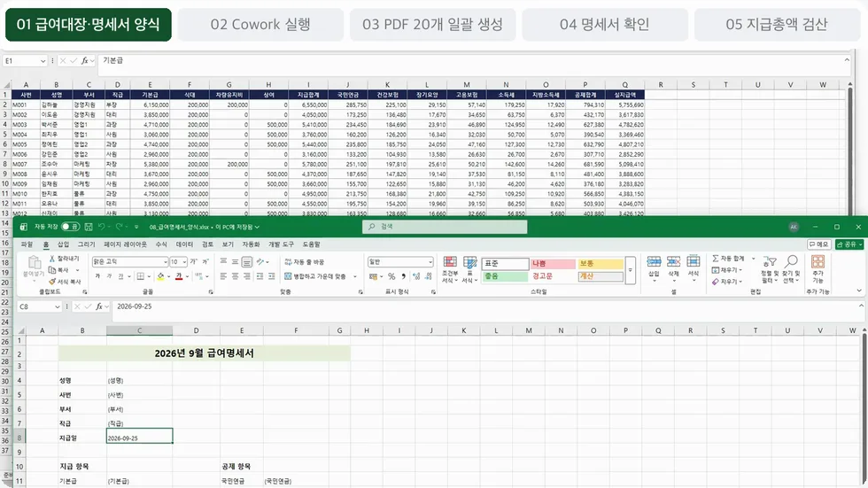Click the AK account avatar
The height and width of the screenshot is (488, 868).
(794, 227)
